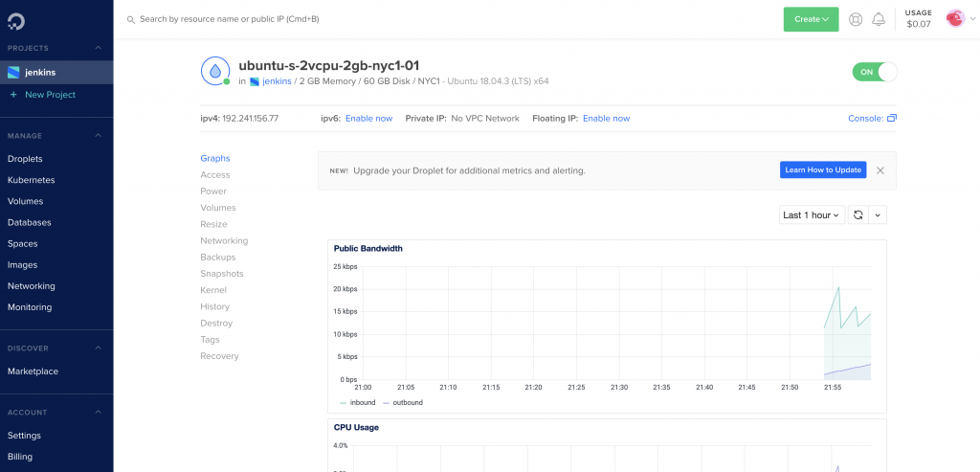Collapse the DISCOVER sidebar section
Image resolution: width=980 pixels, height=472 pixels.
(98, 348)
